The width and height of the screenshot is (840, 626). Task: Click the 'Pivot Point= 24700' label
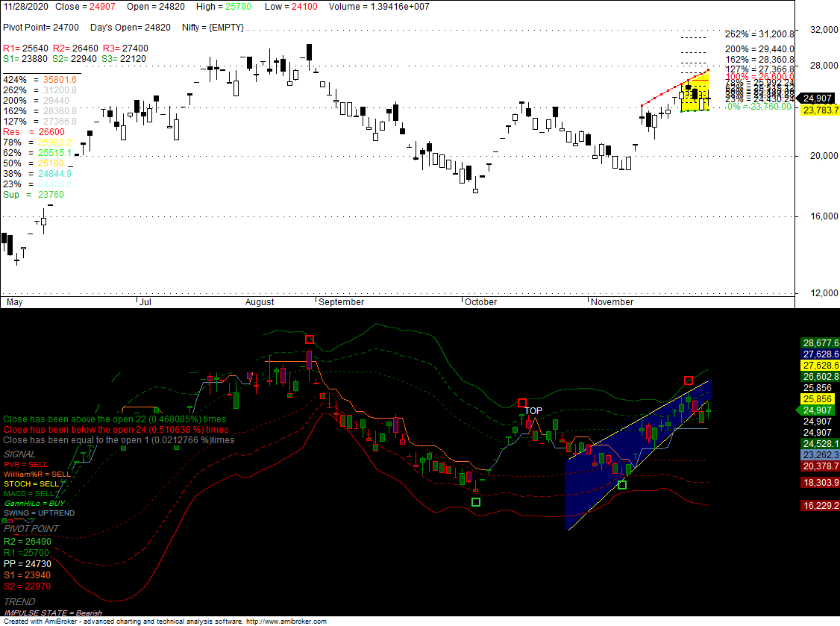click(x=41, y=28)
